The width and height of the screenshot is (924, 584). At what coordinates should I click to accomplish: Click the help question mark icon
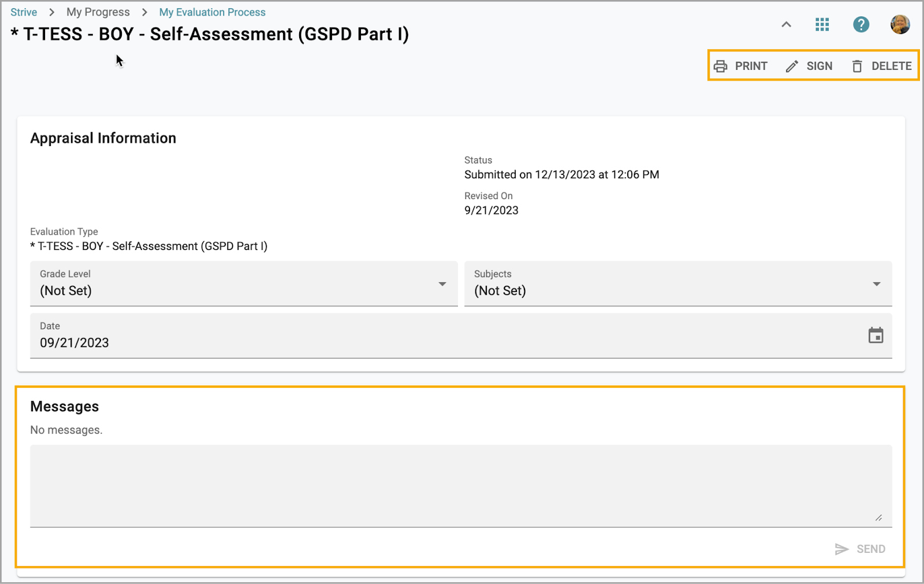pos(861,24)
